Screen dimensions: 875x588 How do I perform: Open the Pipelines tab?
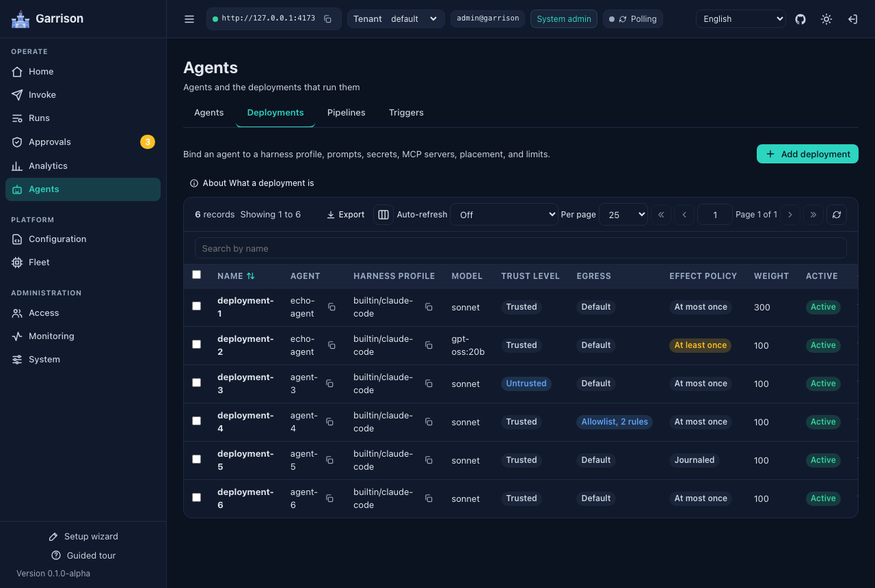click(347, 113)
